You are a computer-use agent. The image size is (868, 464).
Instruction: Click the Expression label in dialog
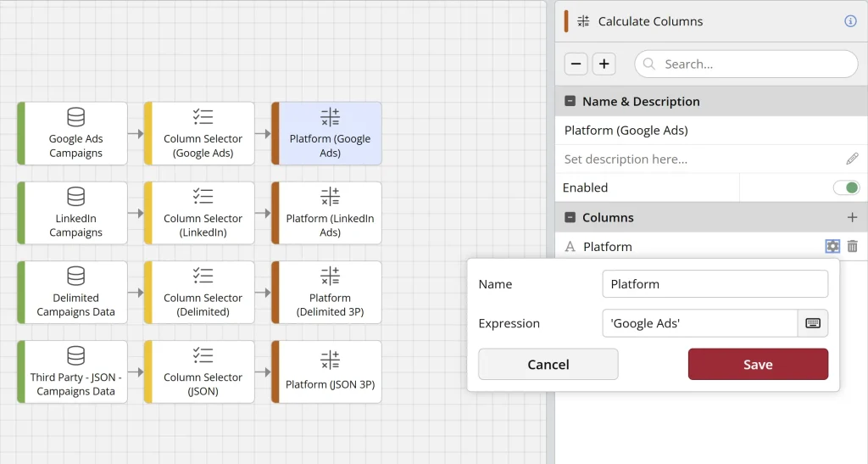[509, 323]
